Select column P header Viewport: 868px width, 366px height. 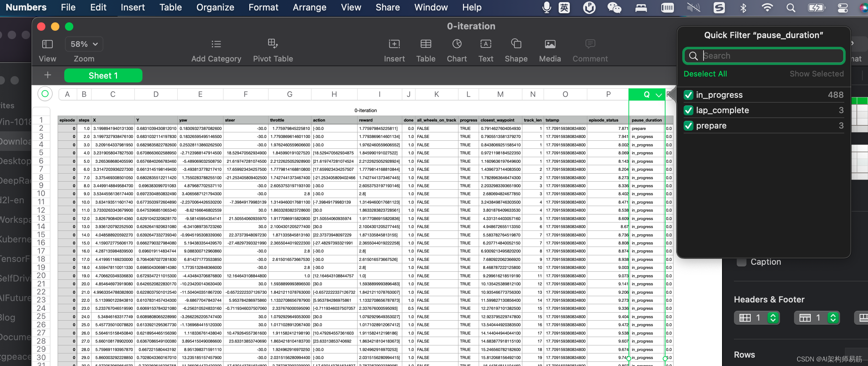click(608, 94)
